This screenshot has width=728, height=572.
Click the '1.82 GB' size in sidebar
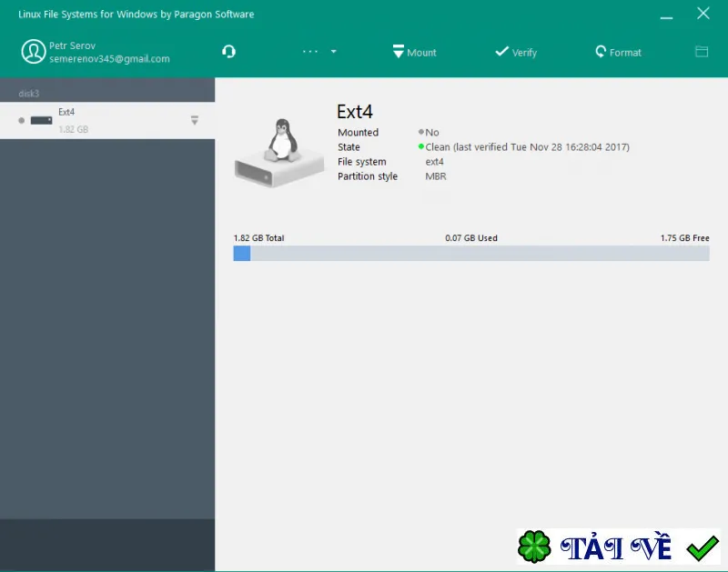74,129
